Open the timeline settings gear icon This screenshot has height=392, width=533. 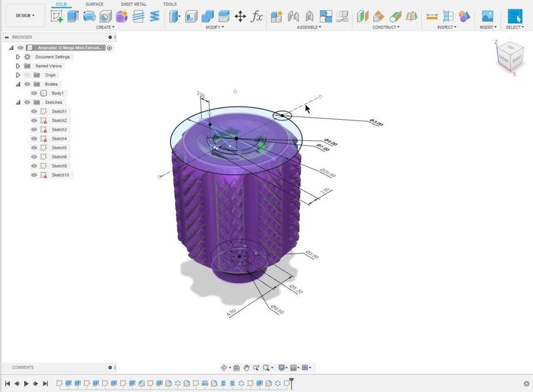click(x=526, y=383)
